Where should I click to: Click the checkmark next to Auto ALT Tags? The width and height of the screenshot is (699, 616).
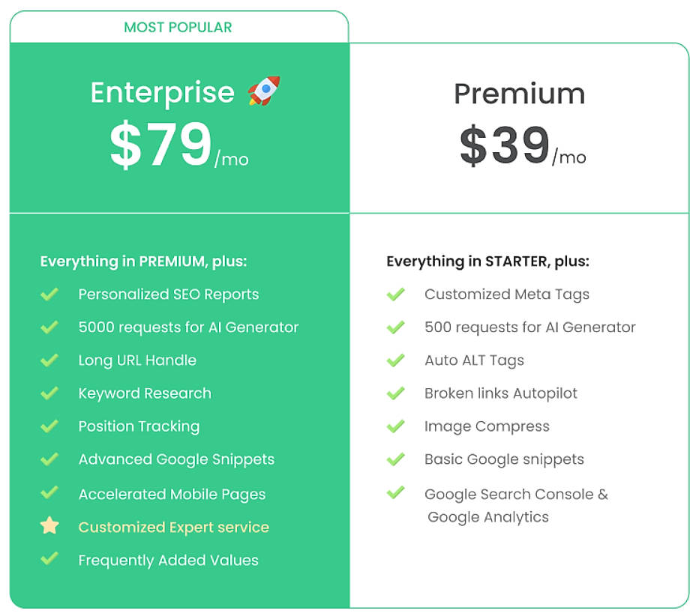pos(395,360)
